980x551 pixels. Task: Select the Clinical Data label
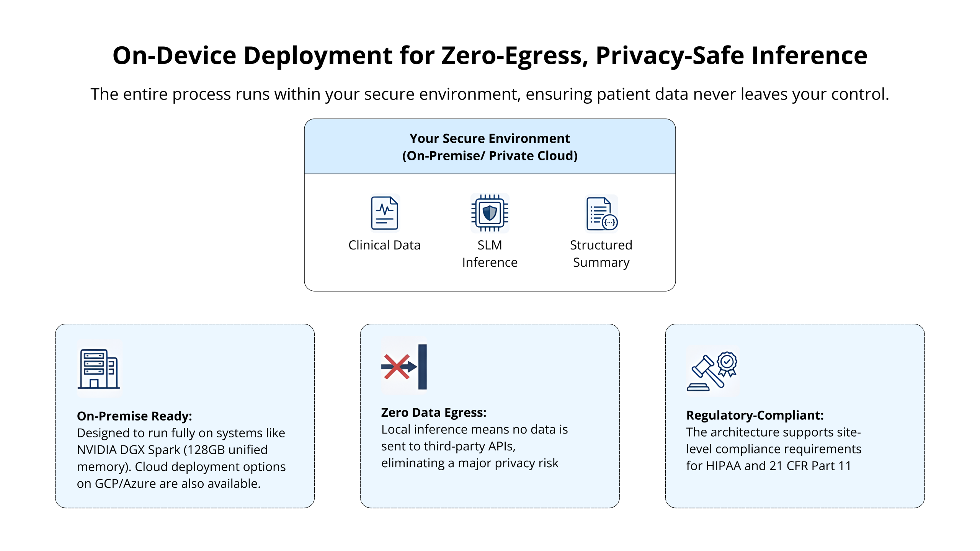point(384,245)
